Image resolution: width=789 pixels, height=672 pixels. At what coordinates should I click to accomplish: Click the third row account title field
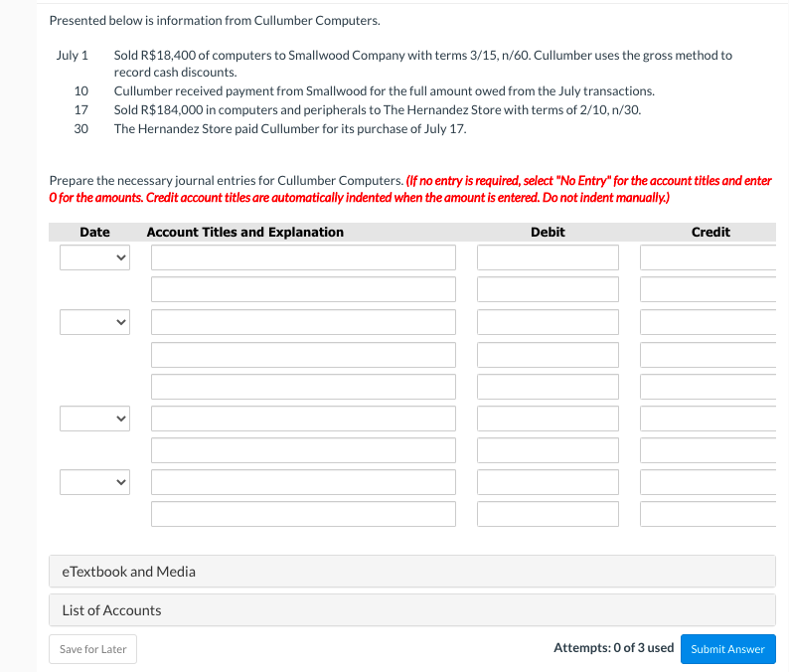coord(303,322)
